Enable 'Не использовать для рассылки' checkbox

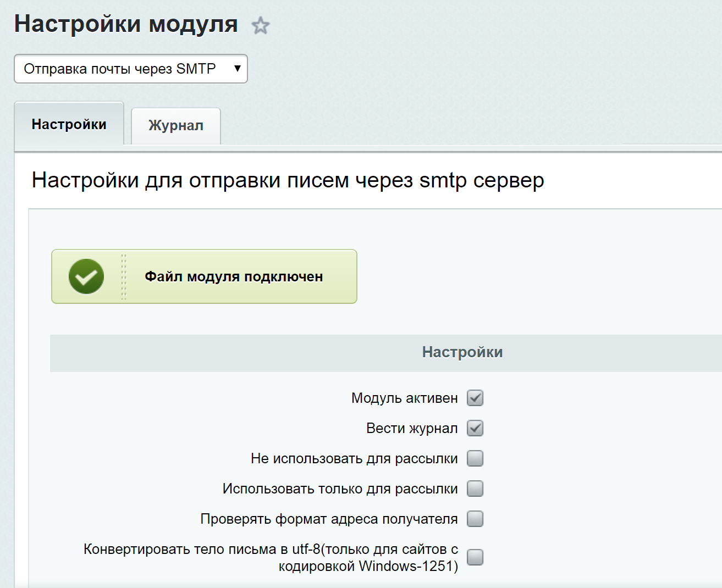point(475,458)
